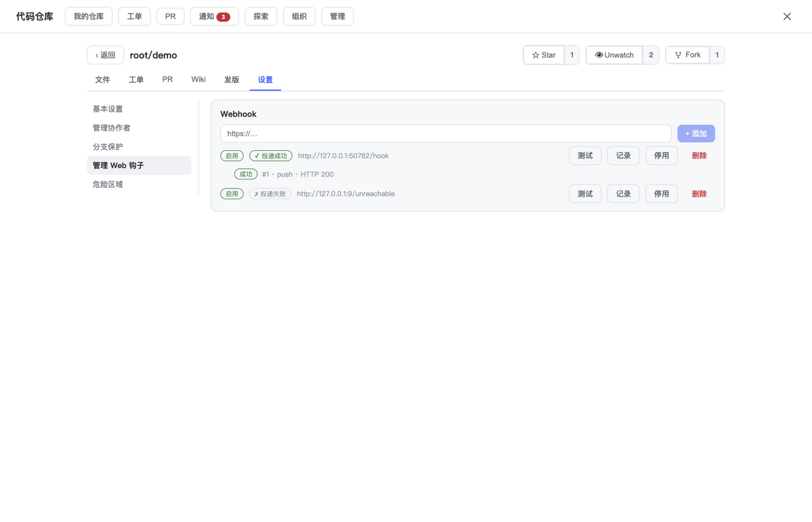The width and height of the screenshot is (812, 522).
Task: Open 组织 in top navigation
Action: point(299,16)
